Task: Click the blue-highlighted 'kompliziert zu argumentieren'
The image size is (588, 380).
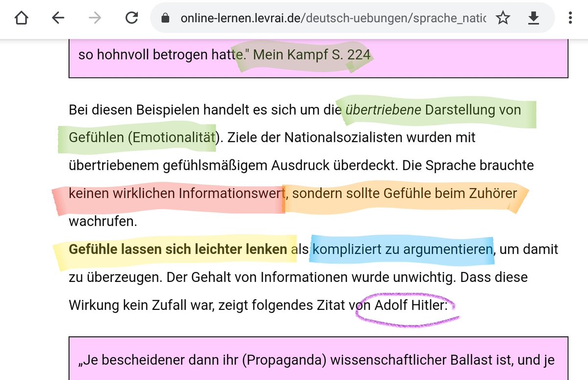Action: tap(403, 249)
